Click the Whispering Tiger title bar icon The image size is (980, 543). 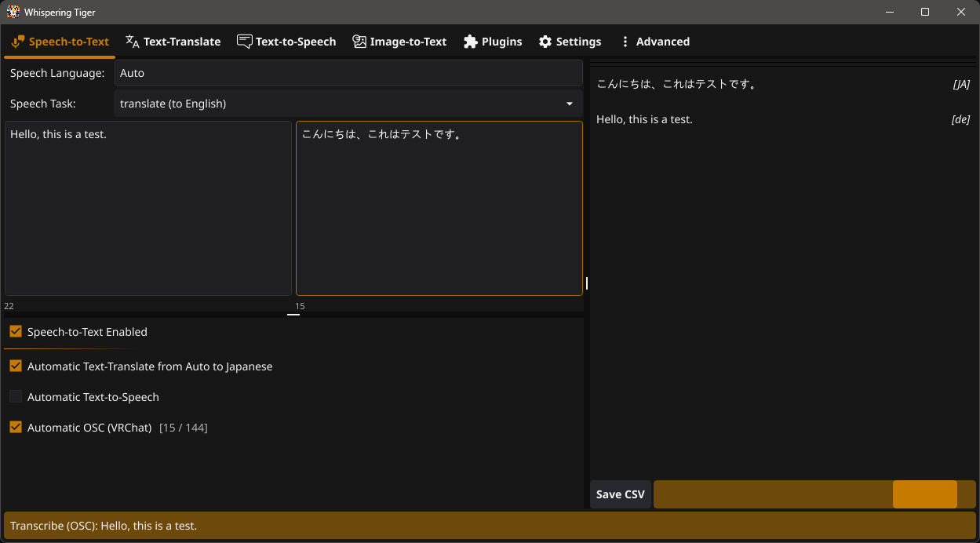[12, 12]
